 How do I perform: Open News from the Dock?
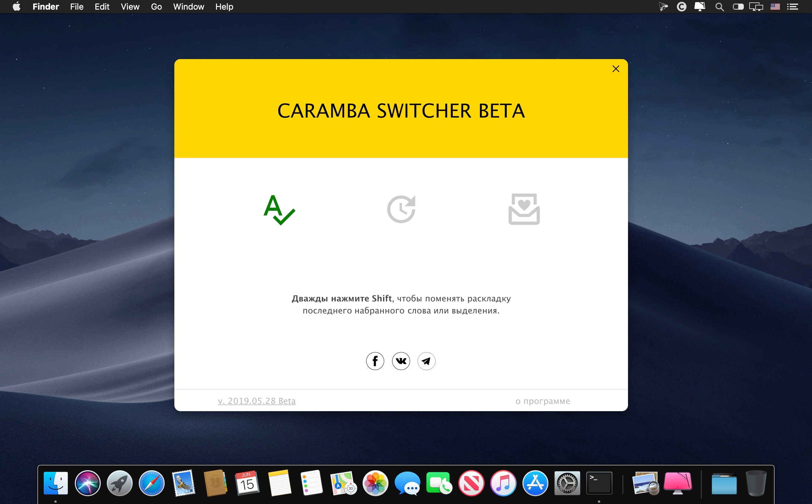[471, 483]
